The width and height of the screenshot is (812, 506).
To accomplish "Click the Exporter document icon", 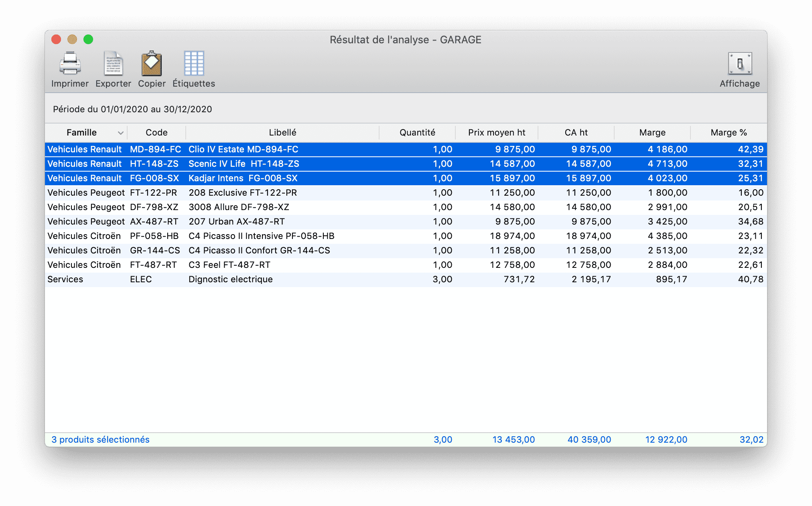I will (113, 63).
